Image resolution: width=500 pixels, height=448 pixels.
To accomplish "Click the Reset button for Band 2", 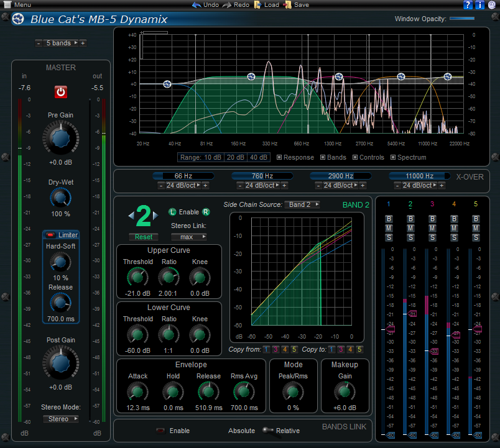I will 144,237.
